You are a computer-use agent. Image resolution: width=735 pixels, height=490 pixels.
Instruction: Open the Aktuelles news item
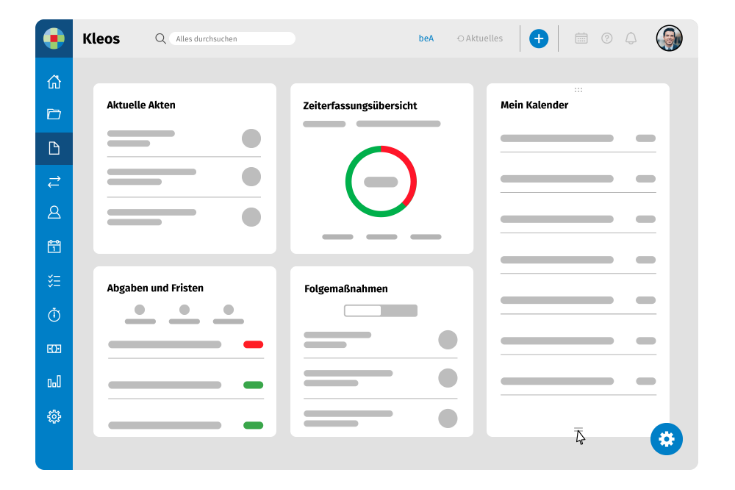480,39
